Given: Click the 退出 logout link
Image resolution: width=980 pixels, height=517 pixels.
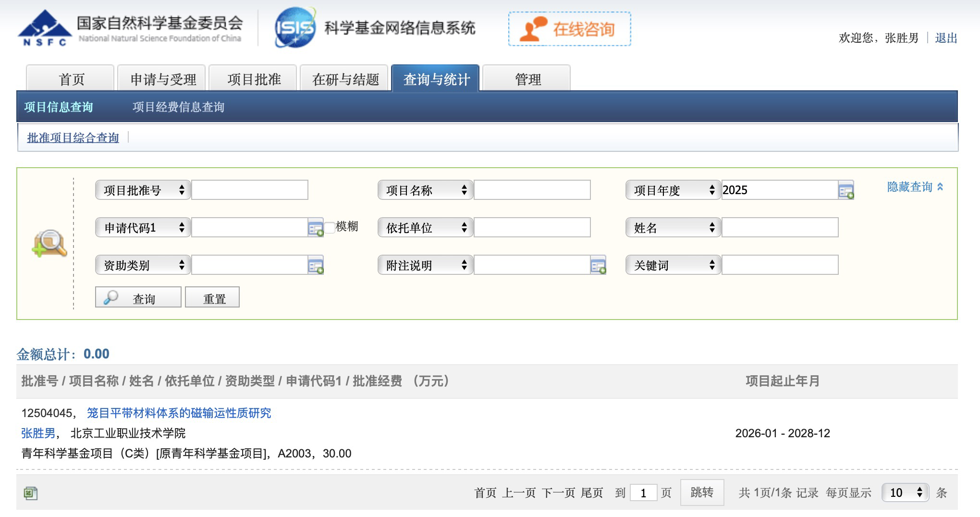Looking at the screenshot, I should pos(946,38).
